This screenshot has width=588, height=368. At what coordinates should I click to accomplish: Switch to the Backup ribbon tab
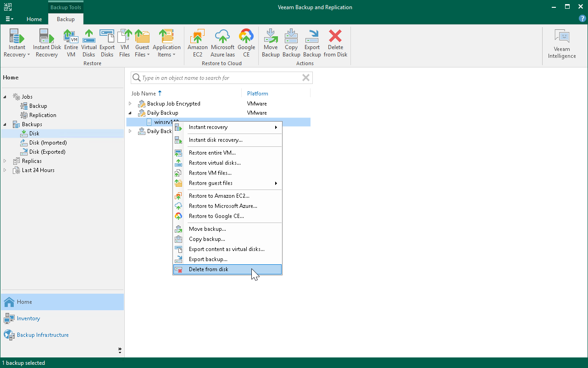coord(66,19)
